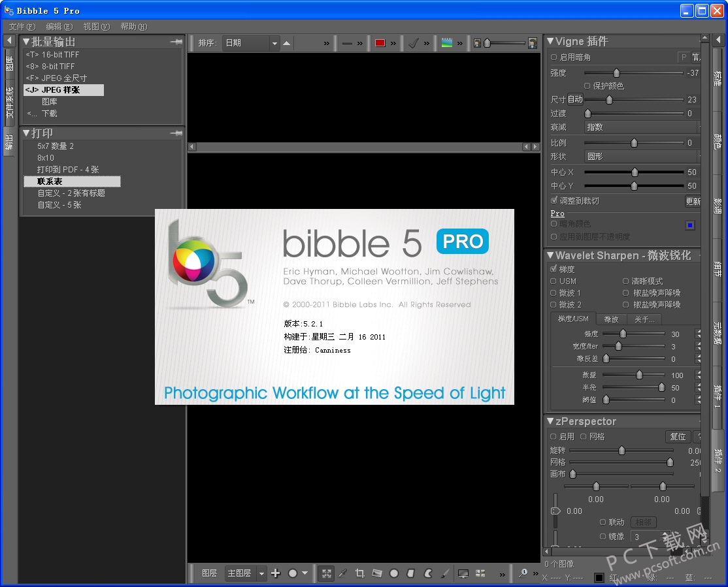728x587 pixels.
Task: Toggle the zPerspector 网格 checkbox
Action: (x=583, y=437)
